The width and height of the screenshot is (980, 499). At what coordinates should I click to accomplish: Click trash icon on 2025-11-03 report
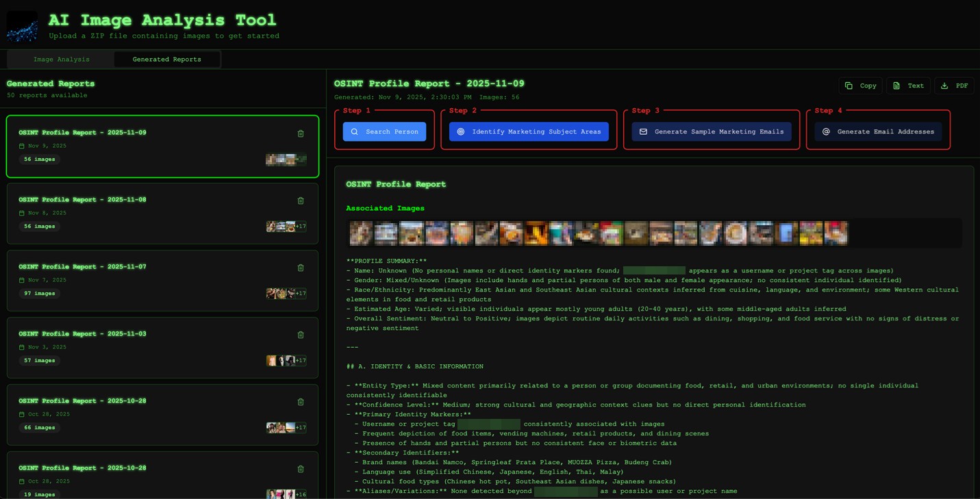pyautogui.click(x=301, y=335)
